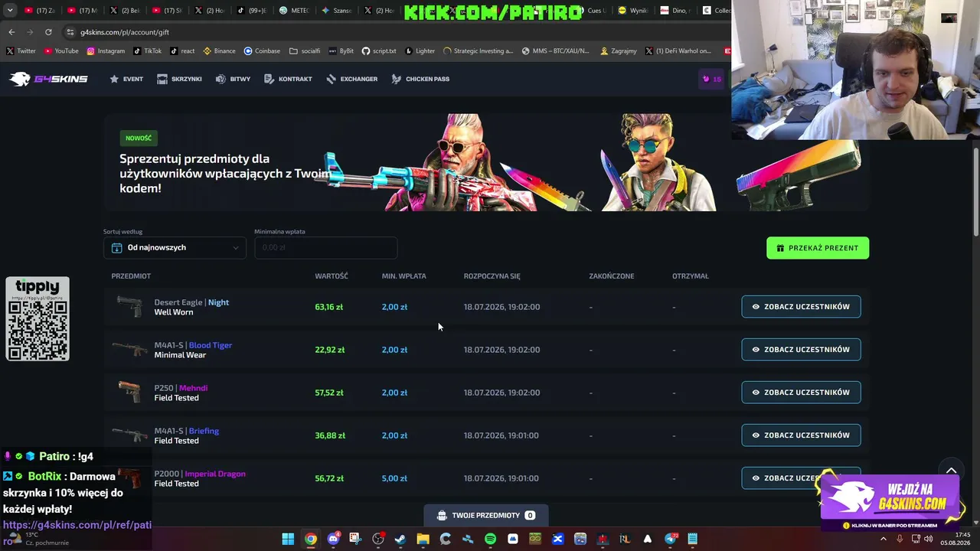Image resolution: width=980 pixels, height=551 pixels.
Task: Open Chrome from the taskbar
Action: (310, 539)
